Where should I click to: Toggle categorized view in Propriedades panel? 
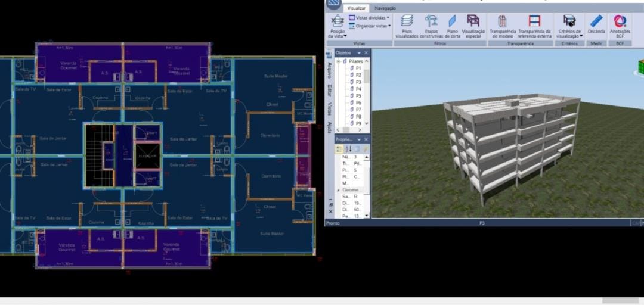click(x=339, y=148)
